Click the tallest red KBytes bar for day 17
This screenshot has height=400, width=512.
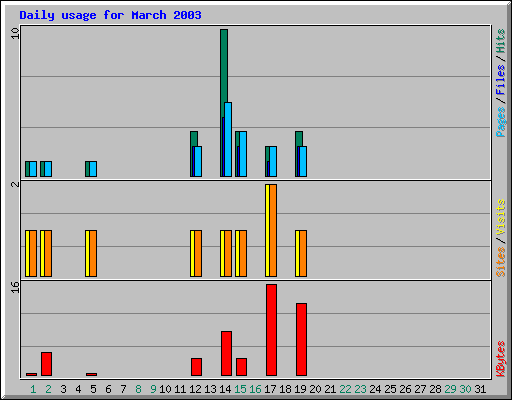(271, 330)
